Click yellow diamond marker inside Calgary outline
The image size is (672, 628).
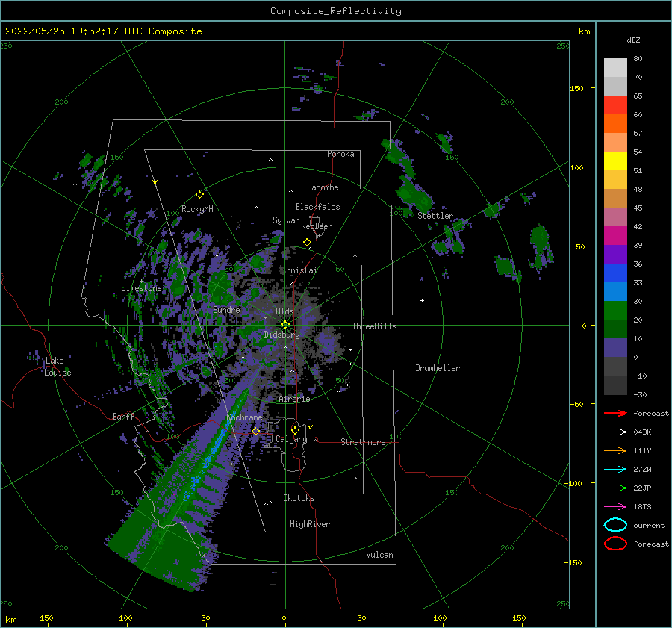[x=295, y=430]
